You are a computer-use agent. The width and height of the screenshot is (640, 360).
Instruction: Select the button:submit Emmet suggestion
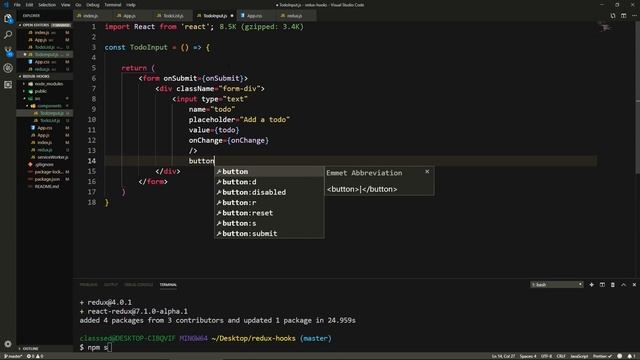click(x=269, y=233)
